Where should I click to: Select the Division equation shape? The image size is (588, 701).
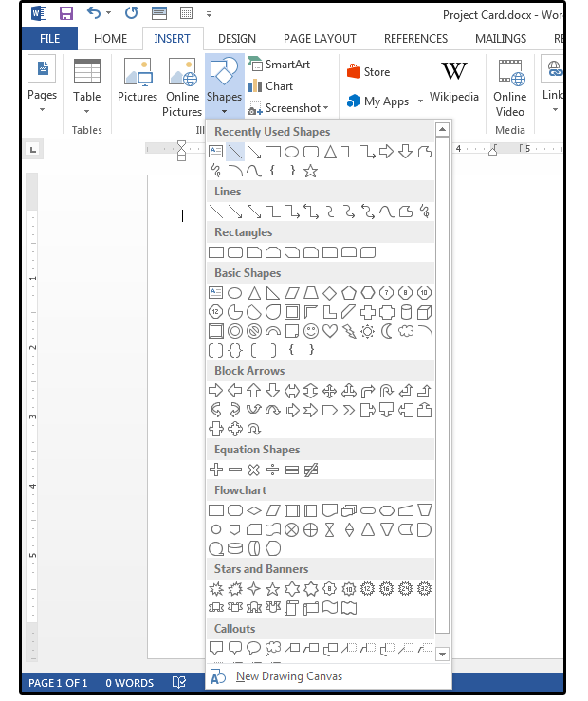pos(272,470)
